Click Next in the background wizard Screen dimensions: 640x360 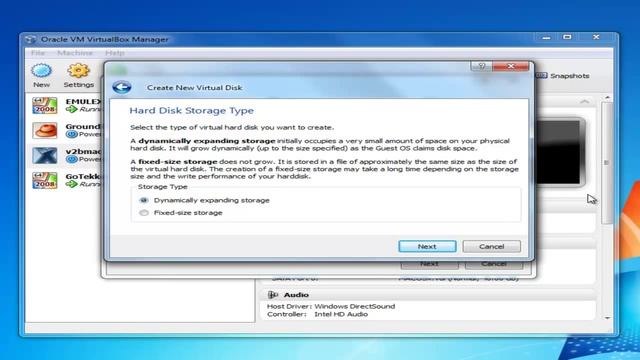[x=429, y=264]
